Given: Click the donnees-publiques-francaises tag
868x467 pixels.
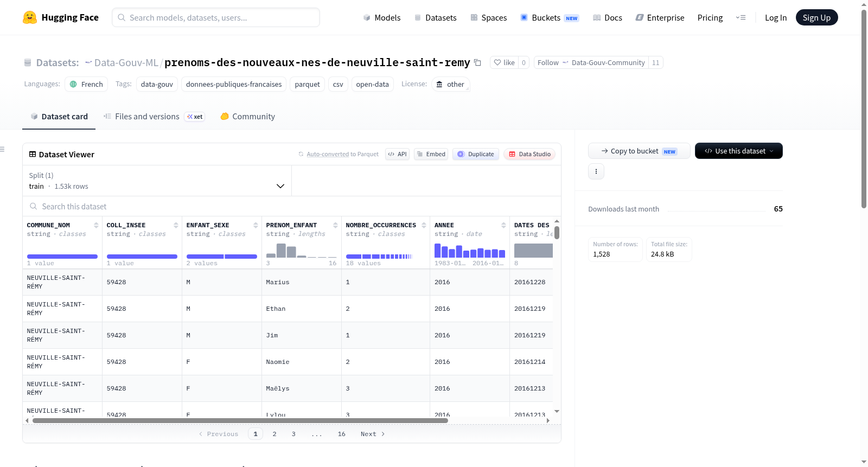Looking at the screenshot, I should (234, 84).
